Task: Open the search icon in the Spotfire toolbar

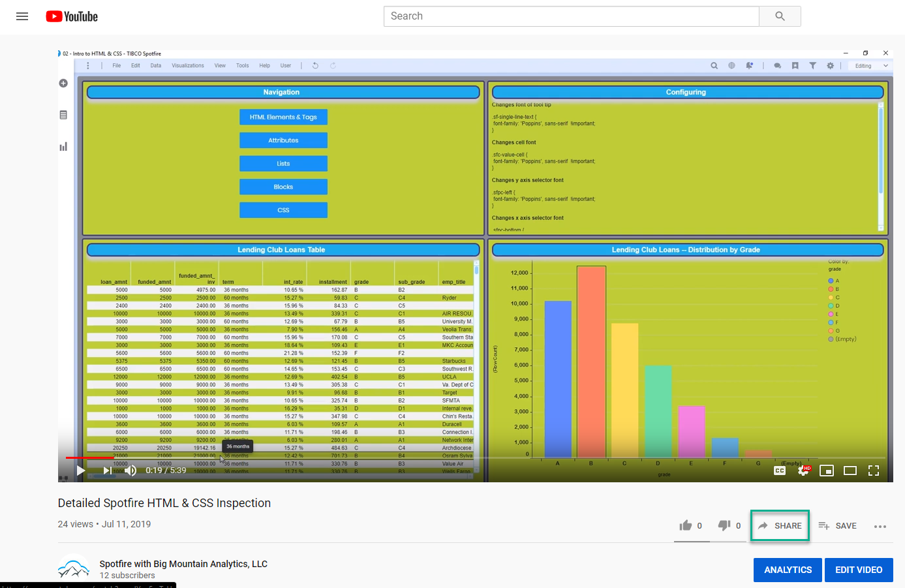Action: 714,65
